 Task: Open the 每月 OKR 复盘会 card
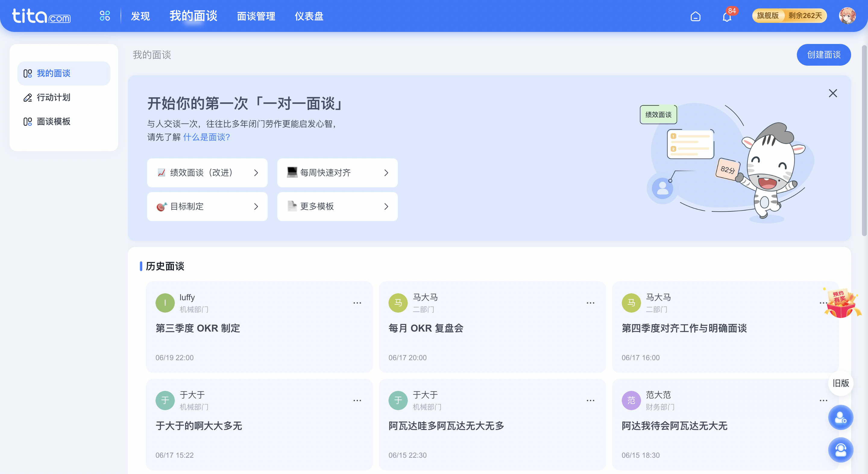(x=492, y=326)
